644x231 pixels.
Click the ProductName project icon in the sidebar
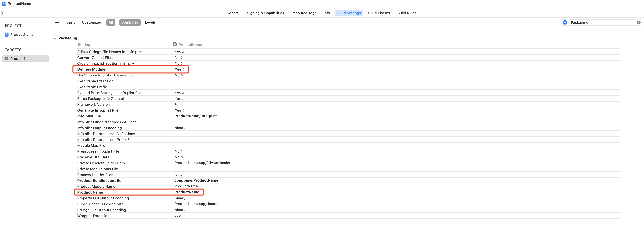pyautogui.click(x=7, y=34)
